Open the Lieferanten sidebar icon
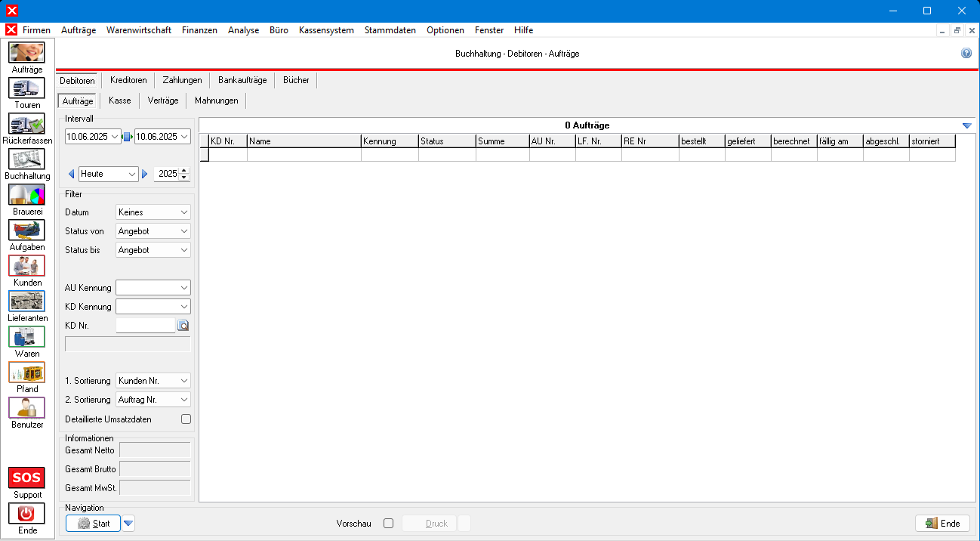 point(26,301)
